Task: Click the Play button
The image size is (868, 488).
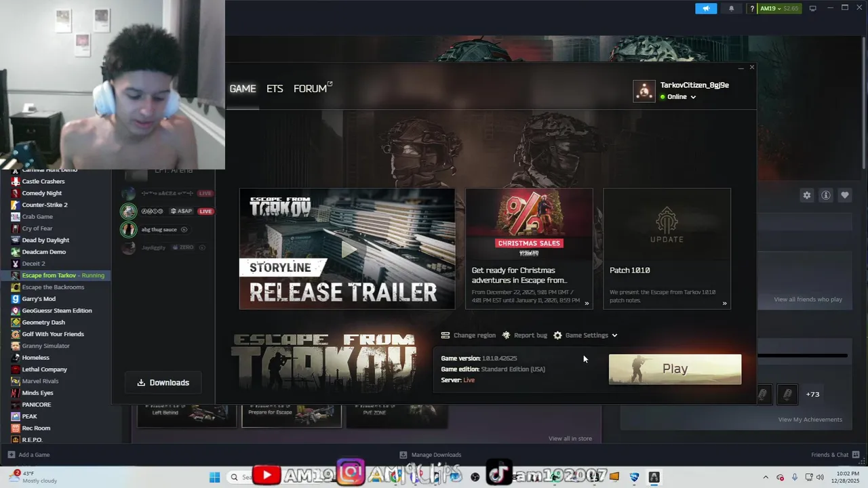Action: coord(675,369)
